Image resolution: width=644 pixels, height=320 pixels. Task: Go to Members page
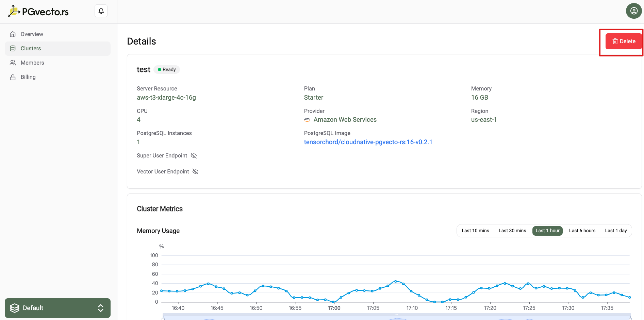[x=57, y=63]
